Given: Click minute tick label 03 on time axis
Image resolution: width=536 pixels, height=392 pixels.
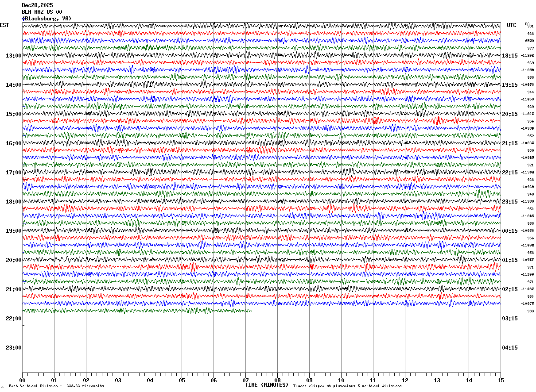Looking at the screenshot, I should 118,380.
